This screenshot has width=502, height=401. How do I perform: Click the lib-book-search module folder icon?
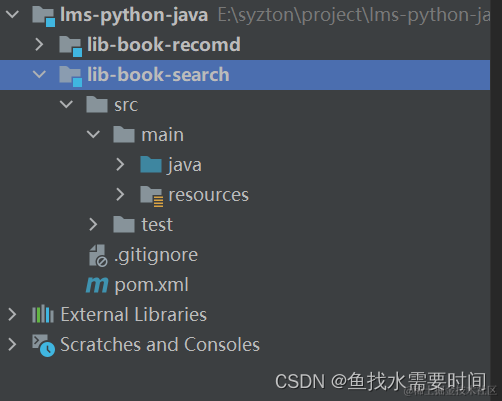pyautogui.click(x=70, y=76)
